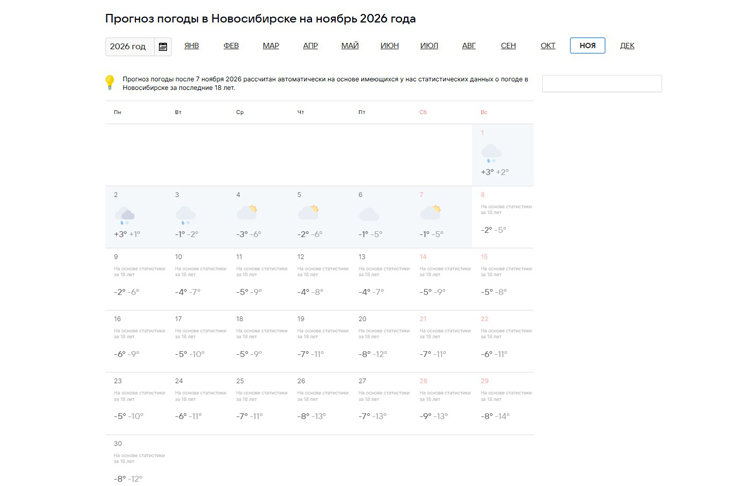
Task: Click the Сб weekend column header
Action: [x=423, y=112]
